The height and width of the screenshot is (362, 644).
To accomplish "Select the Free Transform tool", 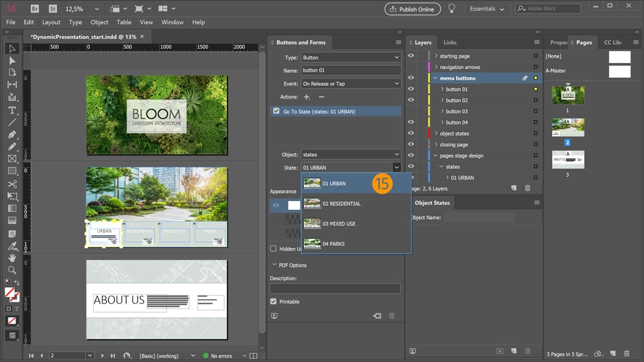I will pyautogui.click(x=12, y=196).
